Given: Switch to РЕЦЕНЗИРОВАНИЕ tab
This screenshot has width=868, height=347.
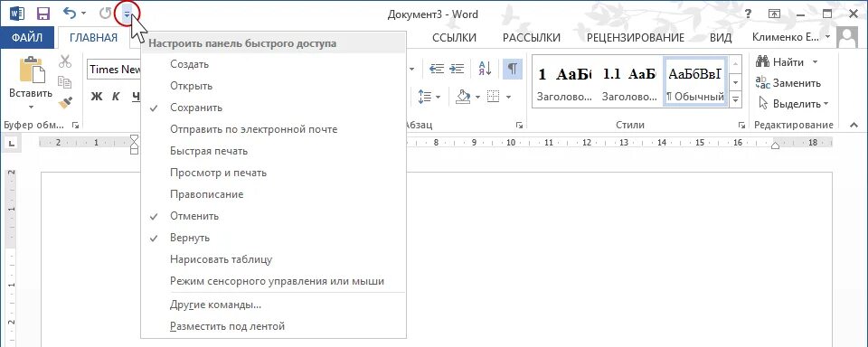Looking at the screenshot, I should [636, 38].
